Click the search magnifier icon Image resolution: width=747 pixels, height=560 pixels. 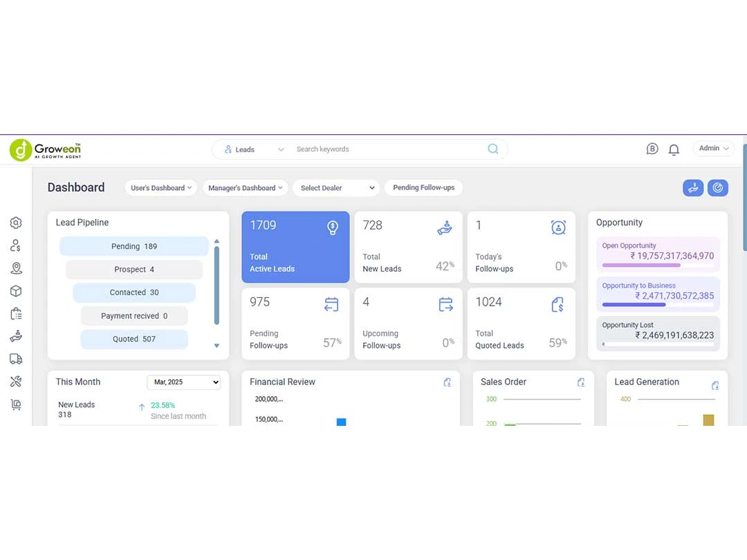tap(492, 149)
